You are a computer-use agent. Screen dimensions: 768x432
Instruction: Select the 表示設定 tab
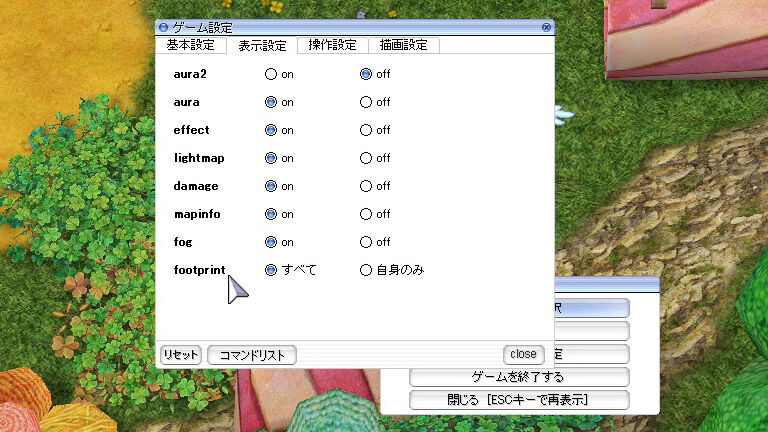[x=262, y=46]
